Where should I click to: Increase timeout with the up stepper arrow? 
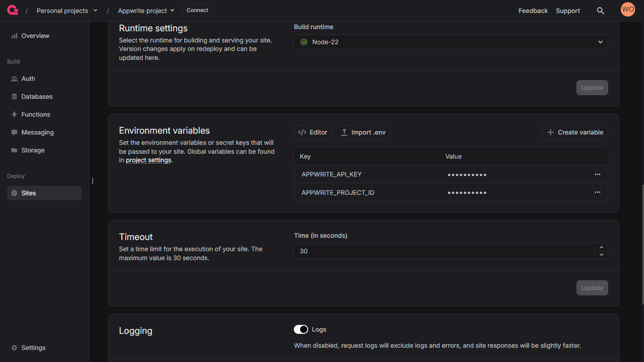(x=602, y=248)
